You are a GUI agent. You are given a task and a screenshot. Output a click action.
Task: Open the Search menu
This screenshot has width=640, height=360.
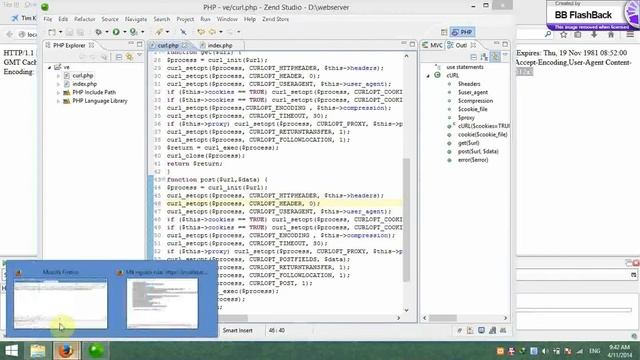pos(162,19)
